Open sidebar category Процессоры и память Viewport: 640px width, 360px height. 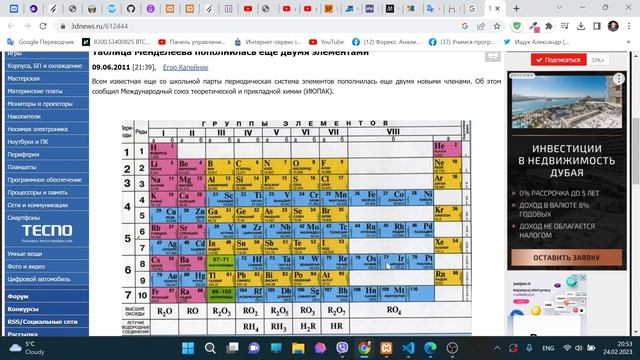38,192
